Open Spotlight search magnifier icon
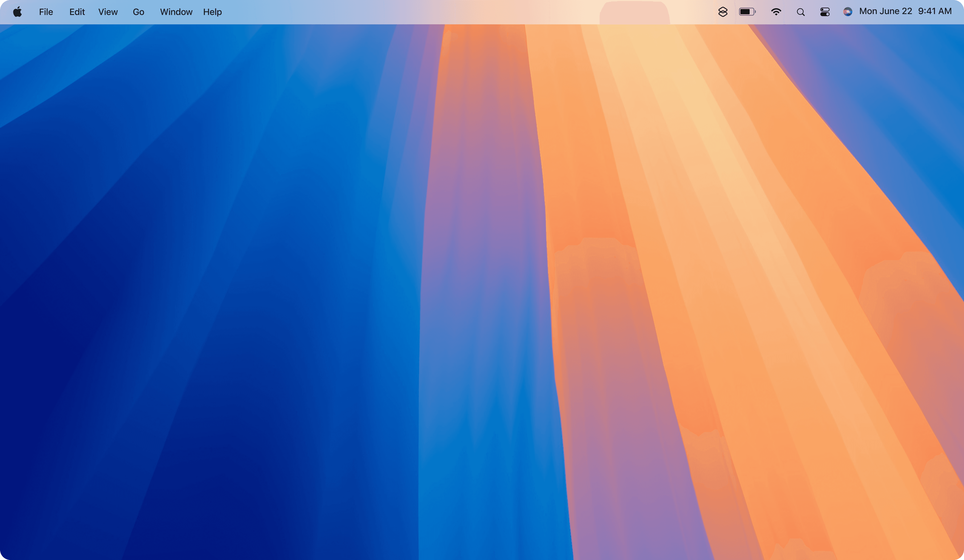Viewport: 964px width, 560px height. coord(801,12)
